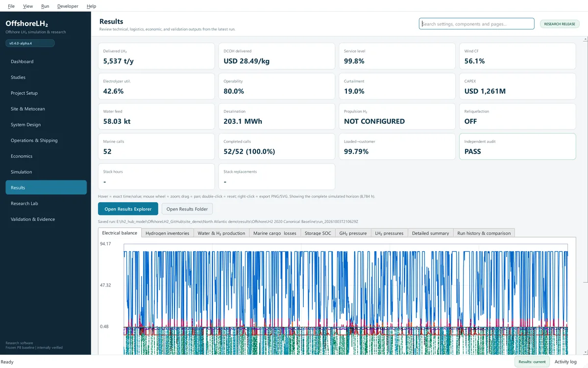The height and width of the screenshot is (368, 588).
Task: Open LH₂ pressures tab
Action: point(389,233)
